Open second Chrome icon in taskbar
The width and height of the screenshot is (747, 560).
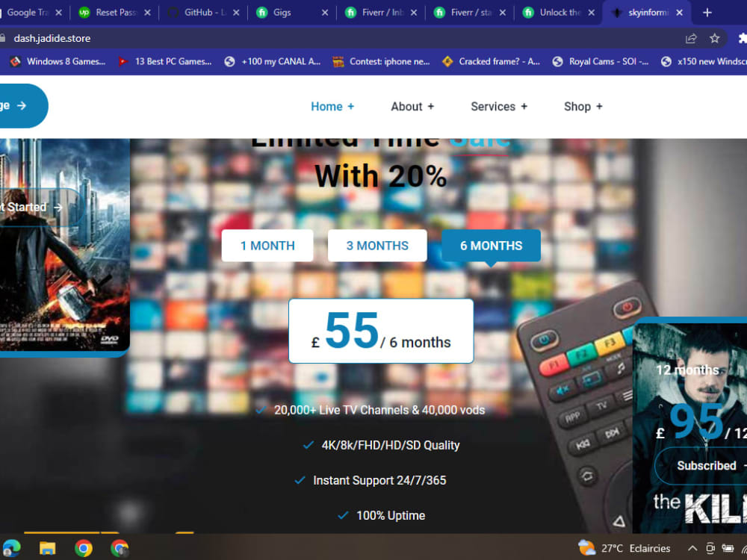[x=120, y=549]
